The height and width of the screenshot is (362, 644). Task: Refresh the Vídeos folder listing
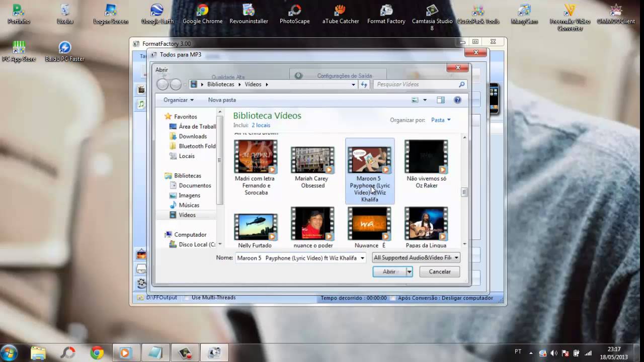coord(364,84)
